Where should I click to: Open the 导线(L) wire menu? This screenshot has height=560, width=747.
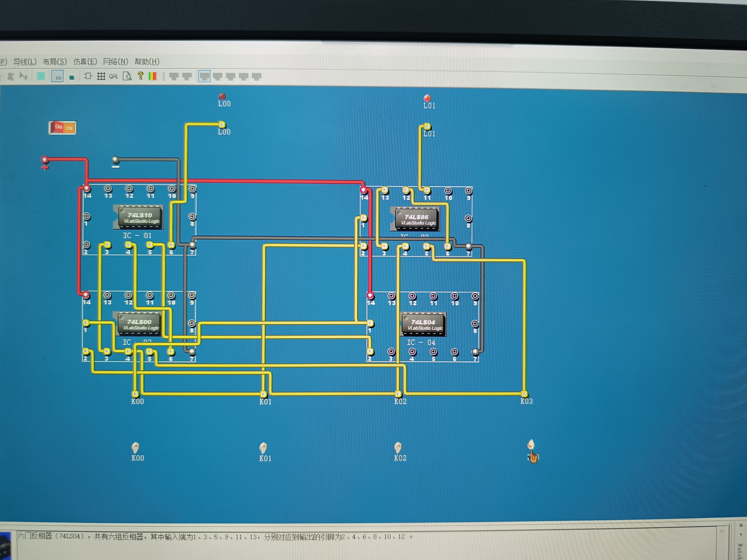(x=25, y=62)
